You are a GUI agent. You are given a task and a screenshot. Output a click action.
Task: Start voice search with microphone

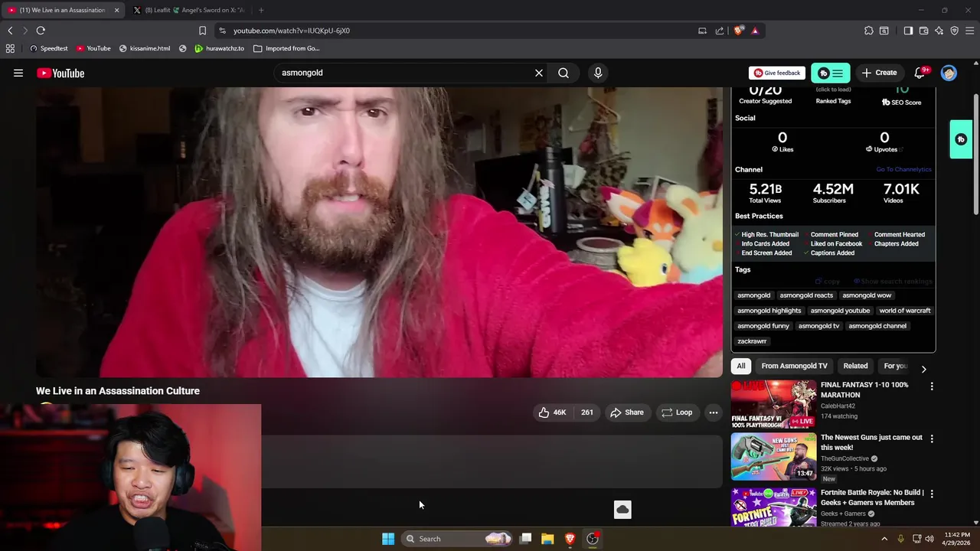[598, 73]
